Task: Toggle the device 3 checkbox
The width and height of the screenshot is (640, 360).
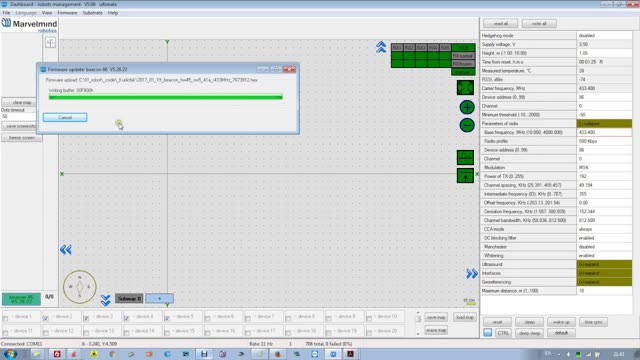Action: coord(86,318)
